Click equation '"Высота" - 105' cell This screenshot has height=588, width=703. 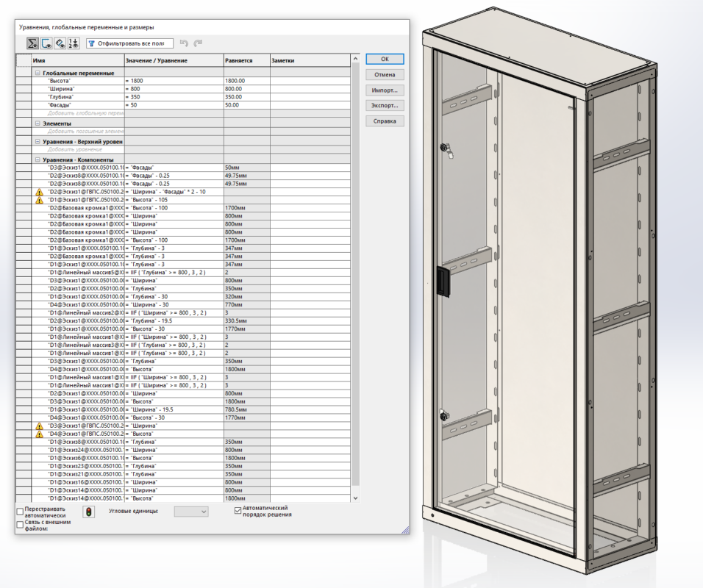click(174, 200)
